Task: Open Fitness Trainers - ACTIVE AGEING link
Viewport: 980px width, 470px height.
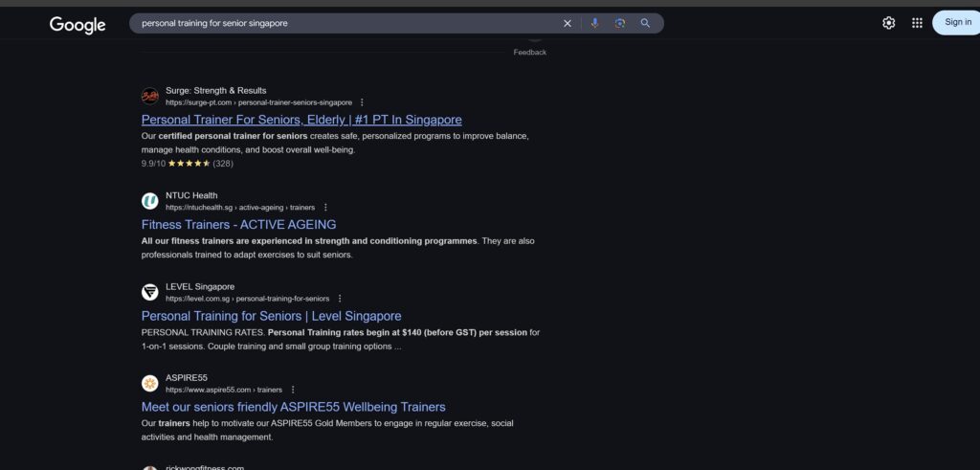Action: coord(238,225)
